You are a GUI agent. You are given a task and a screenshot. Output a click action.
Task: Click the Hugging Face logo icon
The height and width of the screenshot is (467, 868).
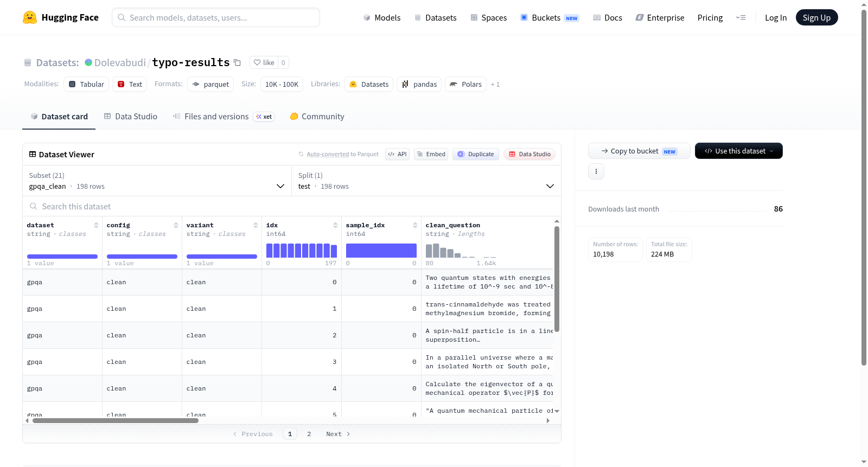pos(30,17)
